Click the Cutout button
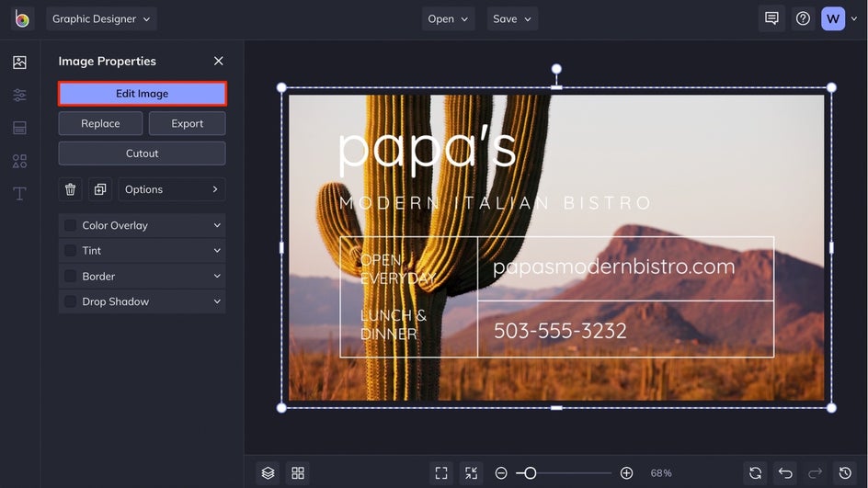 click(x=143, y=153)
